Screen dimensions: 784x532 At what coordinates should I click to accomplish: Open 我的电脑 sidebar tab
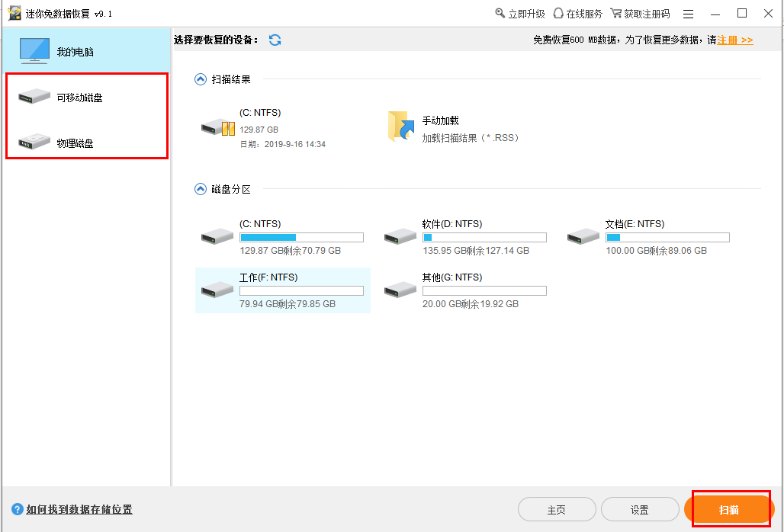pos(86,51)
